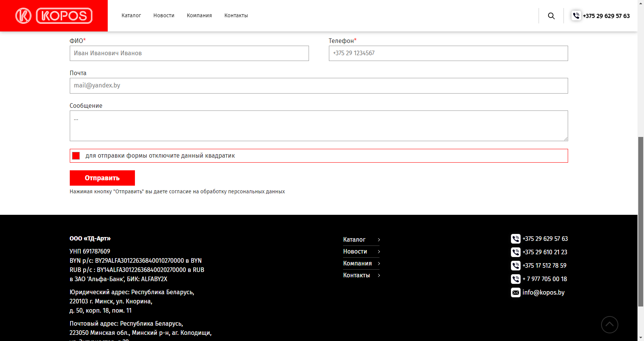The image size is (644, 341).
Task: Click arrow next to footer Новости link
Action: pyautogui.click(x=379, y=252)
